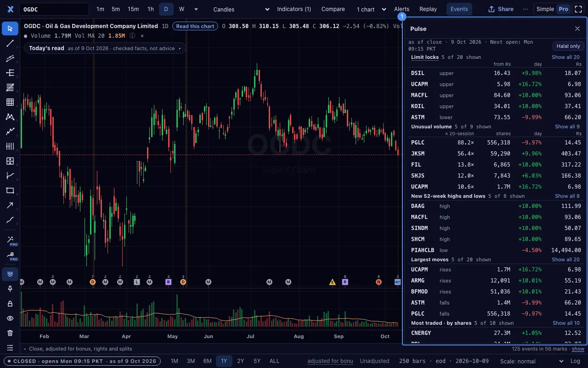The height and width of the screenshot is (368, 588).
Task: Open the 1 chart layout dropdown
Action: (x=370, y=9)
